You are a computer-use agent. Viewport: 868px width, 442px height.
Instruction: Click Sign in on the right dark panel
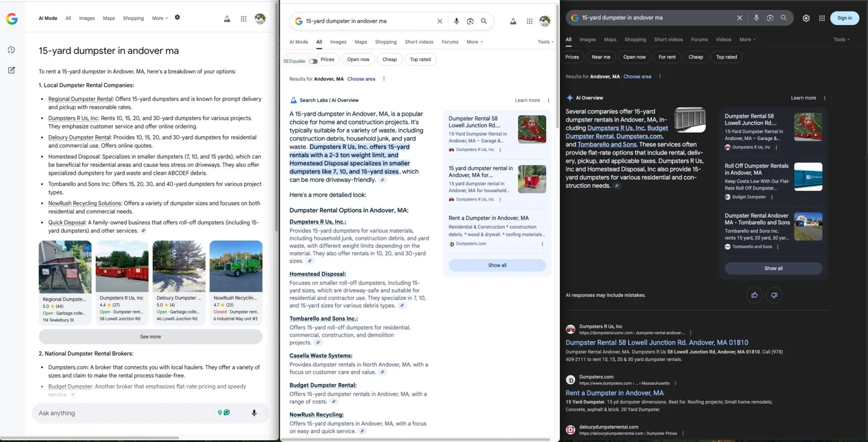pyautogui.click(x=845, y=18)
